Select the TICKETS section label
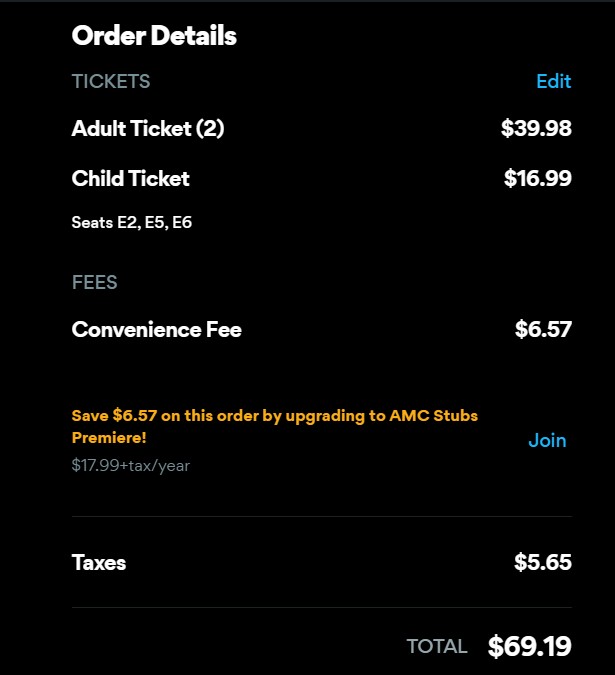The image size is (615, 675). (111, 82)
